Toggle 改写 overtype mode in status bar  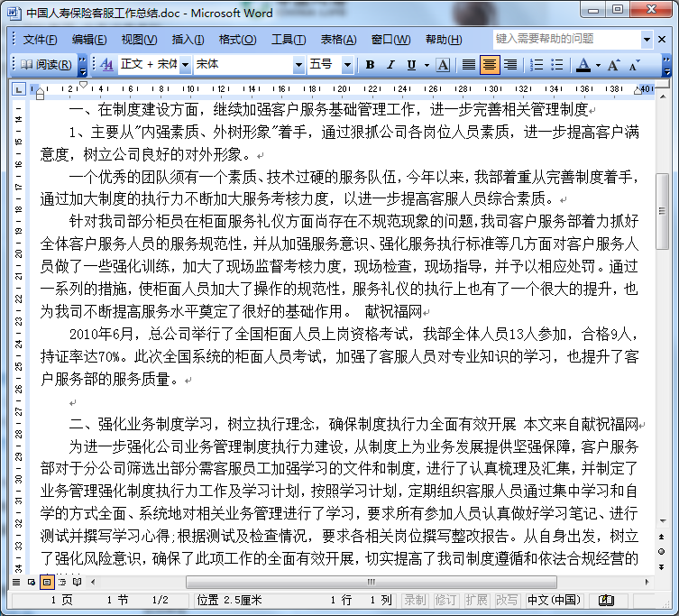point(507,601)
